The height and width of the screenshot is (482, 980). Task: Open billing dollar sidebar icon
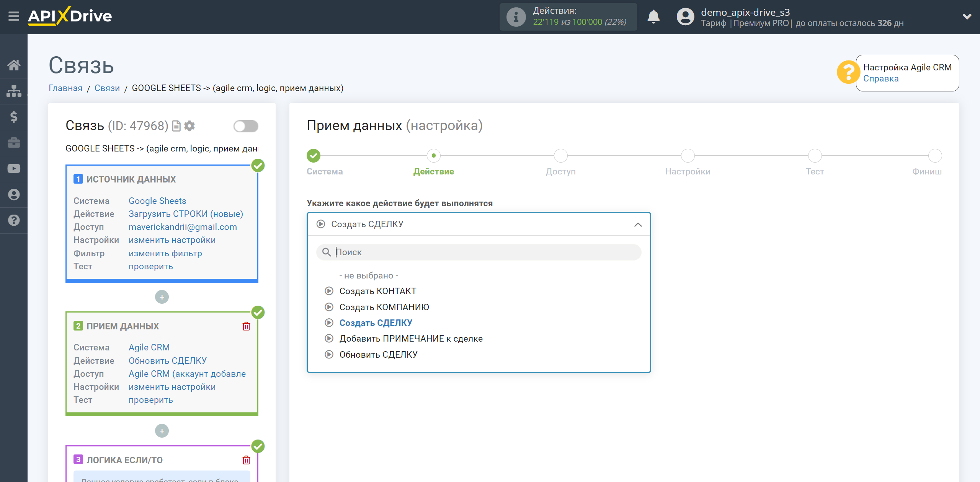(14, 117)
